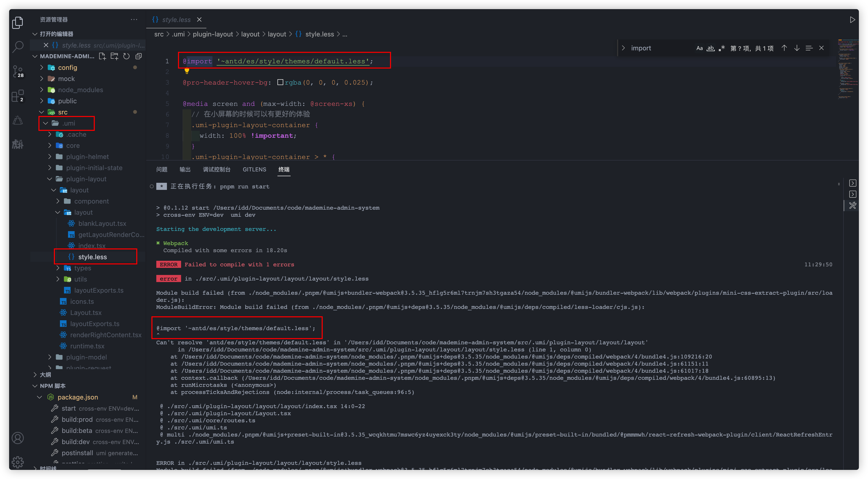Select the 终端 panel tab
868x479 pixels.
284,169
